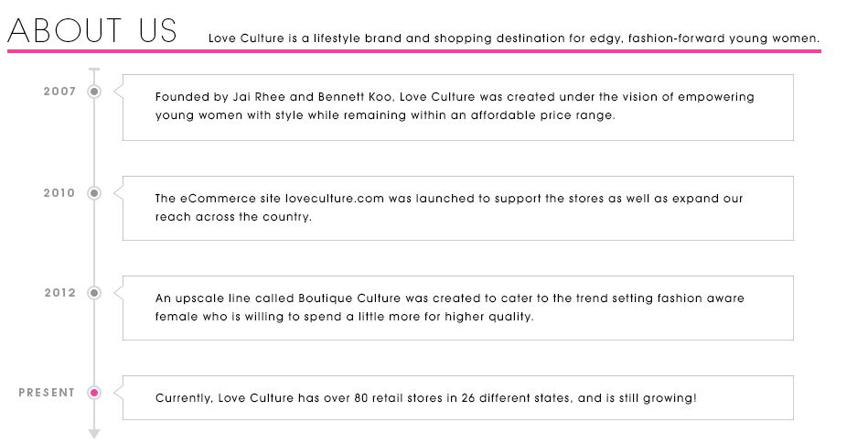This screenshot has width=868, height=444.
Task: Click the pink divider line under the heading
Action: click(413, 51)
